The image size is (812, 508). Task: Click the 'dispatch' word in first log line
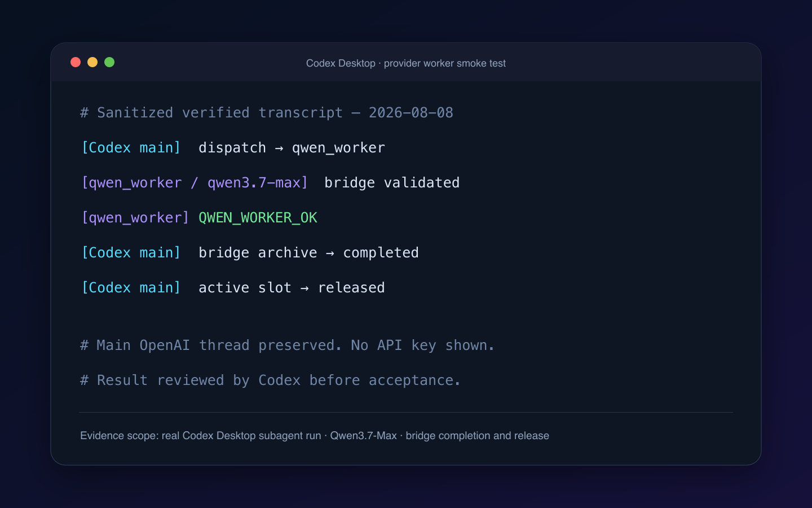232,148
